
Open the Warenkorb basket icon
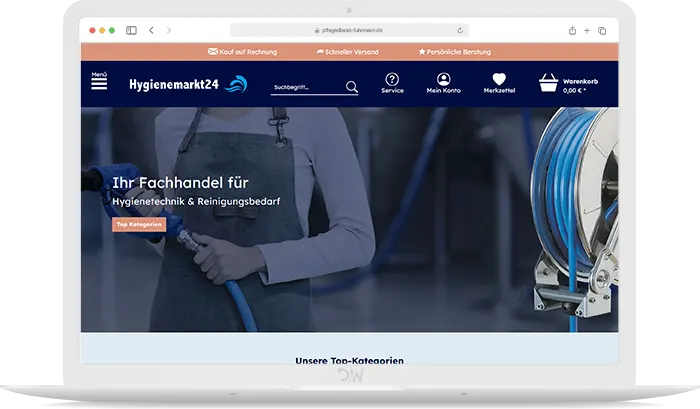(548, 83)
